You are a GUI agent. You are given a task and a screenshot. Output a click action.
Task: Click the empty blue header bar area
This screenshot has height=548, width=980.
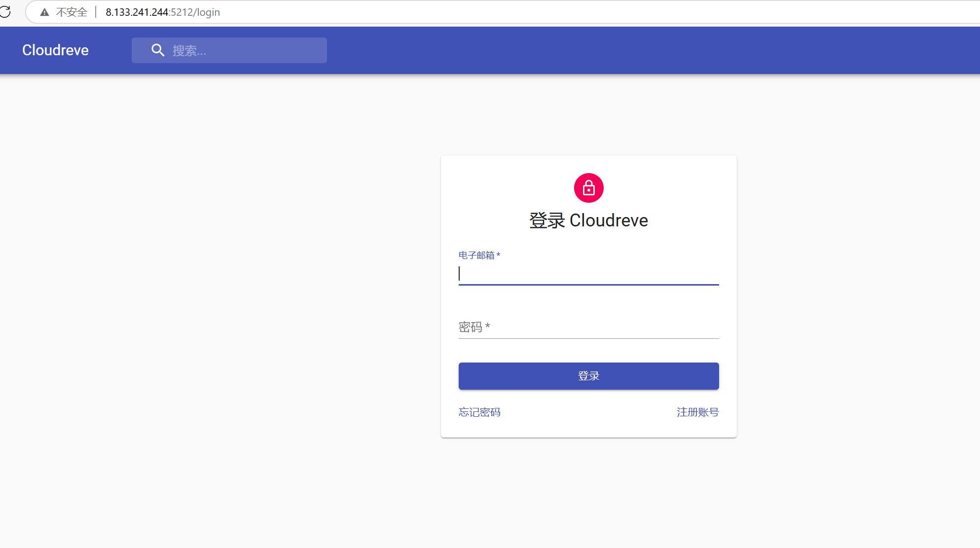click(641, 50)
